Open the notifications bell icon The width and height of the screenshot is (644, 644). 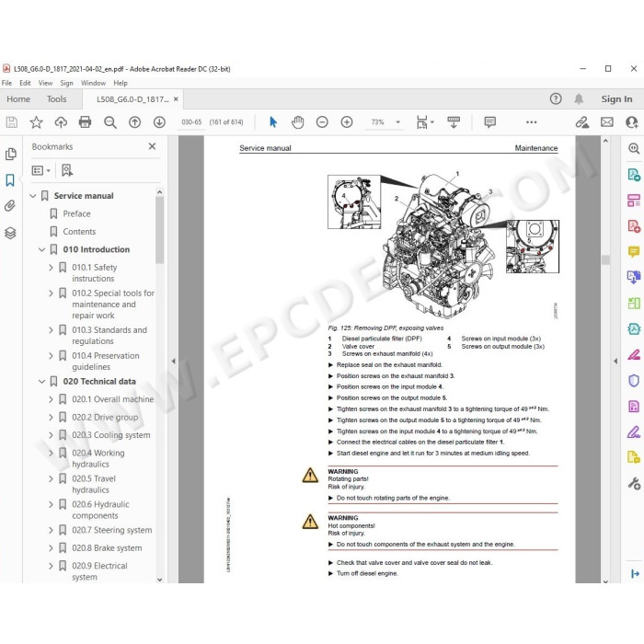coord(579,98)
